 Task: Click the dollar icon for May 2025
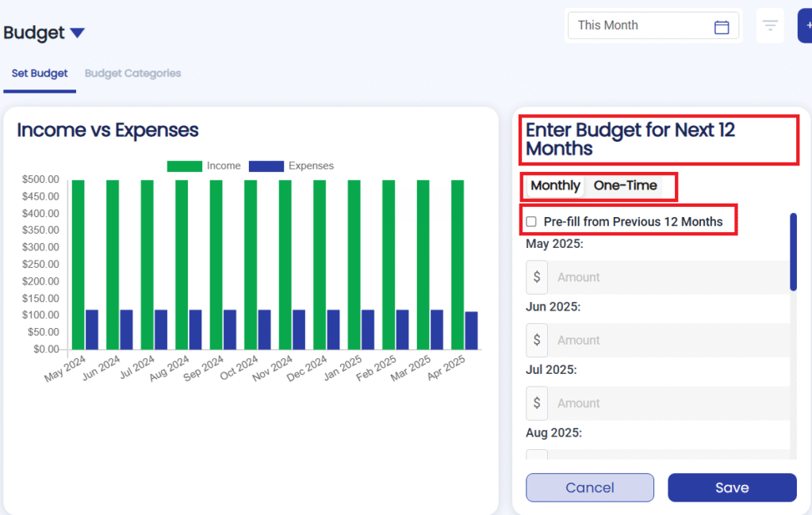click(537, 277)
